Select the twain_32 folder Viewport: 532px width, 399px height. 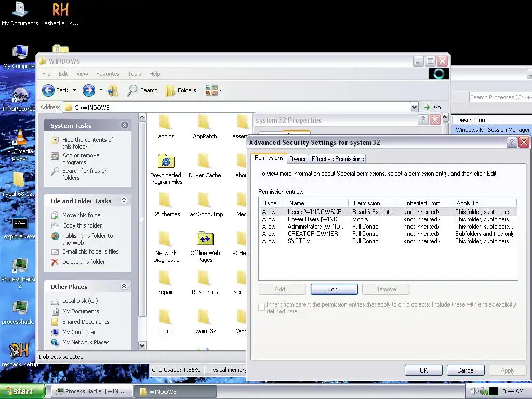coord(205,322)
